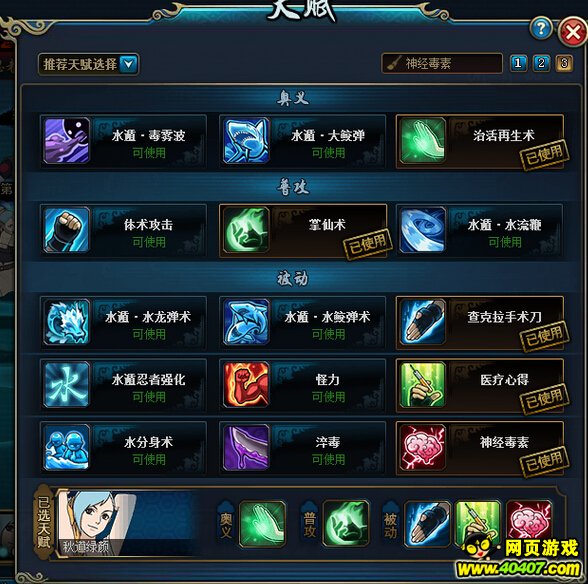This screenshot has width=588, height=584.
Task: Switch to talent preset tab 1
Action: coord(518,63)
